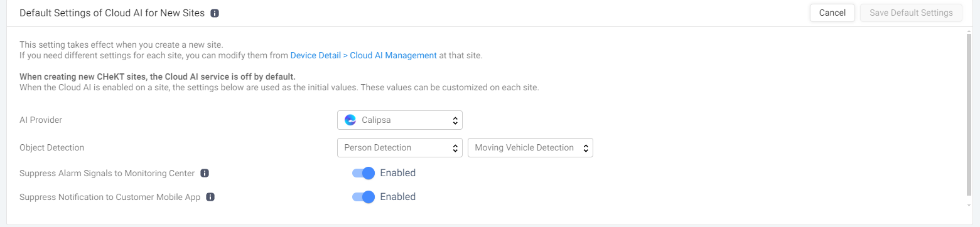980x227 pixels.
Task: Open the Moving Vehicle Detection dropdown
Action: (530, 148)
